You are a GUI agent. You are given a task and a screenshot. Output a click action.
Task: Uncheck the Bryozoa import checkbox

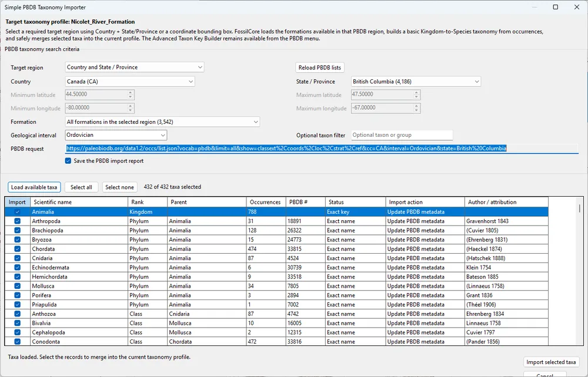pos(17,240)
